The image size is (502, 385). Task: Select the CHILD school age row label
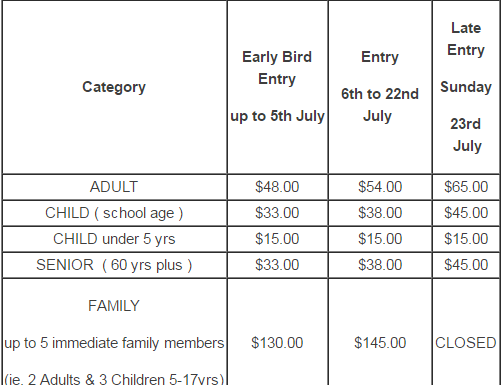pos(114,213)
